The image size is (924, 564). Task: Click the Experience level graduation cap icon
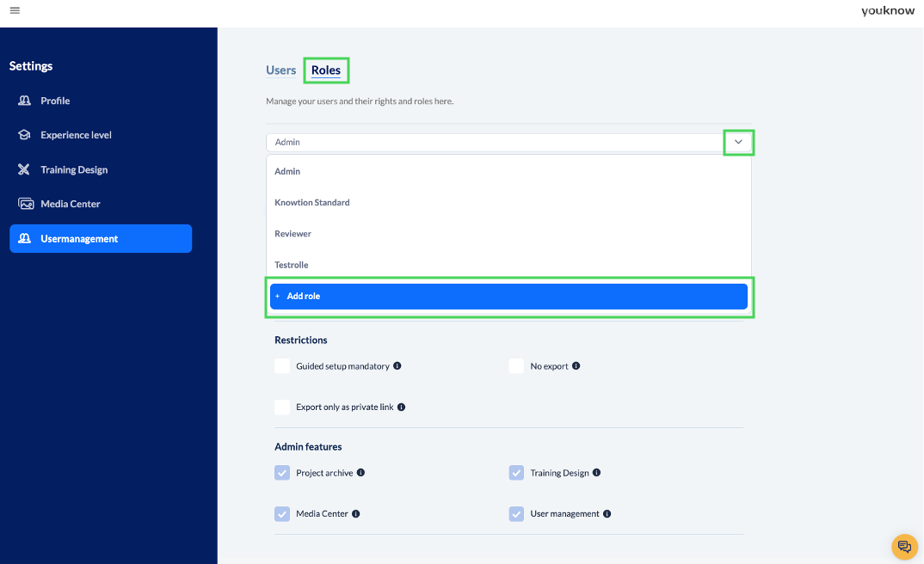(x=24, y=135)
